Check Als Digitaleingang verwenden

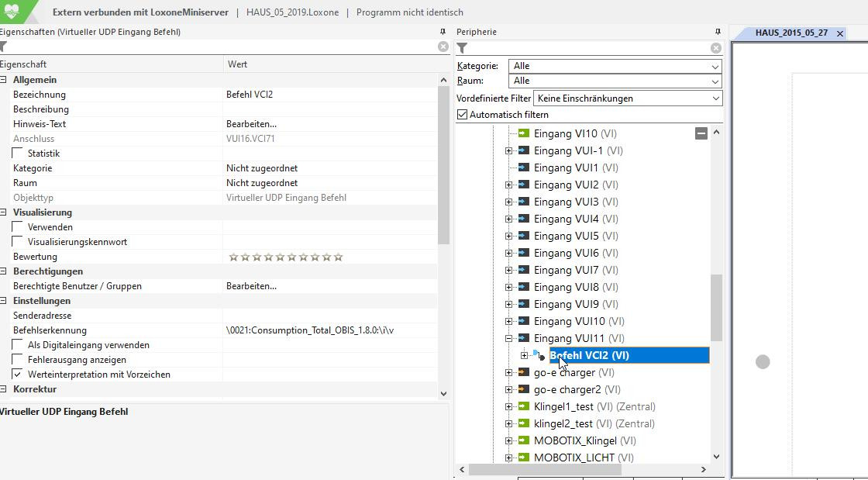pos(18,345)
